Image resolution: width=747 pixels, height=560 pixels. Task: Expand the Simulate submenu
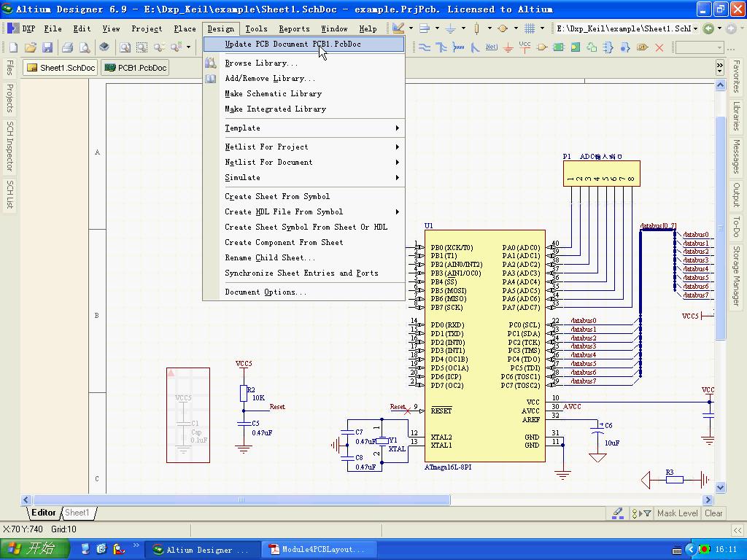pyautogui.click(x=398, y=177)
